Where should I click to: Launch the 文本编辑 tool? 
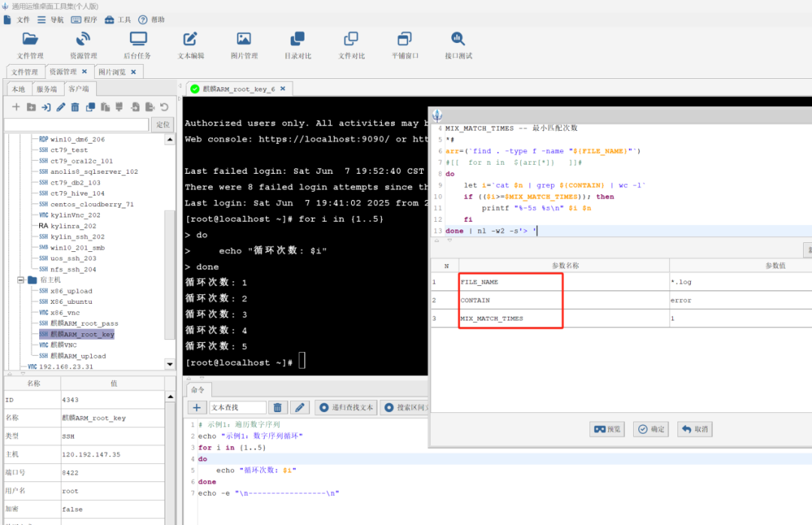[x=190, y=44]
